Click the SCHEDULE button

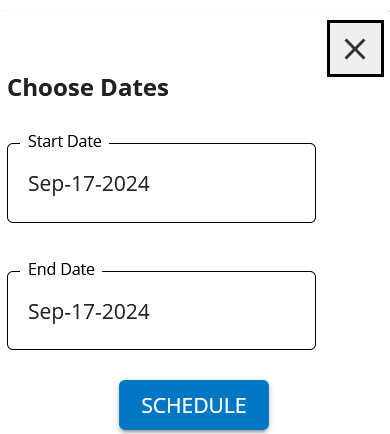(x=194, y=405)
